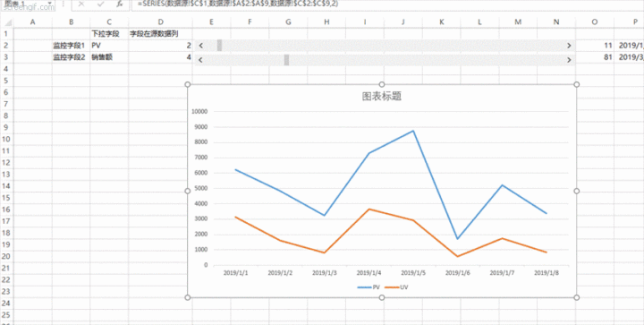Select column A header

tap(33, 22)
